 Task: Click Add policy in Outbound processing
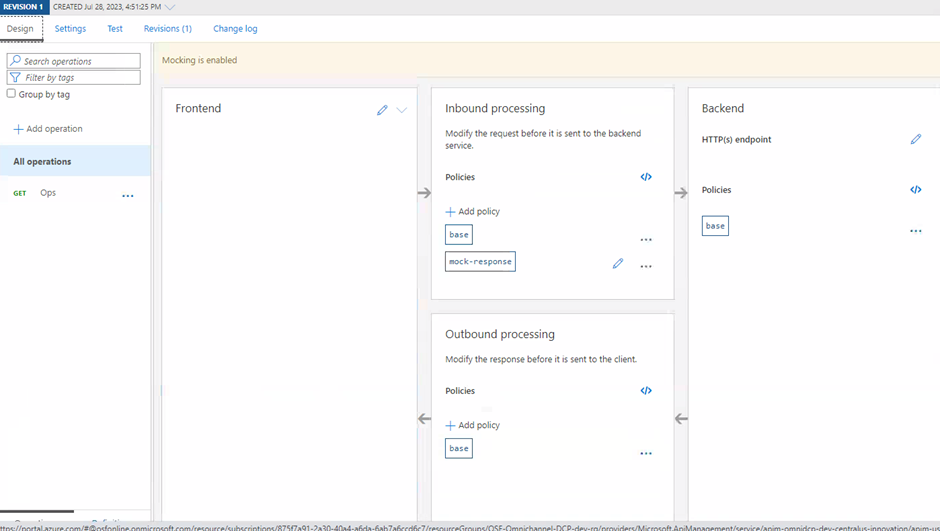pos(479,426)
